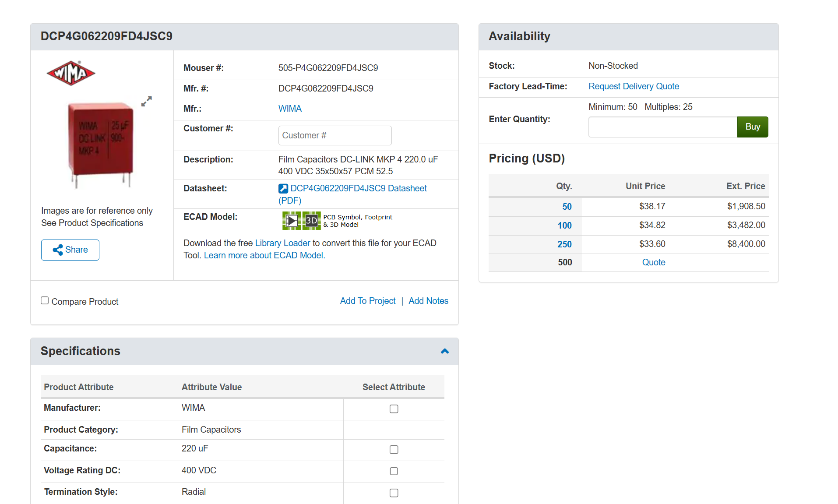Click the WIMA manufacturer logo
Screen dimensions: 838x504
pos(71,73)
